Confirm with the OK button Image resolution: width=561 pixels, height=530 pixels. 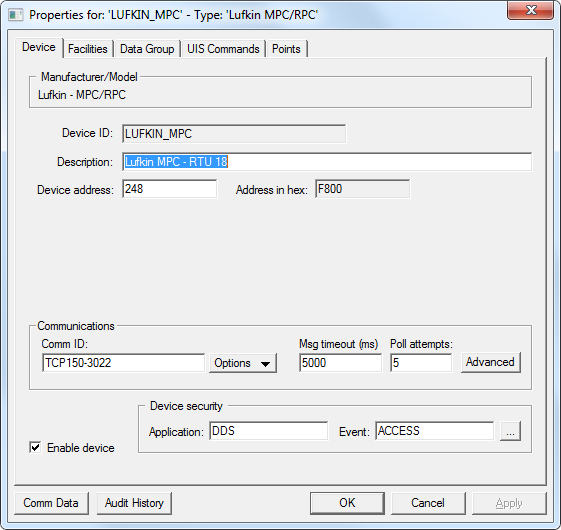point(347,503)
